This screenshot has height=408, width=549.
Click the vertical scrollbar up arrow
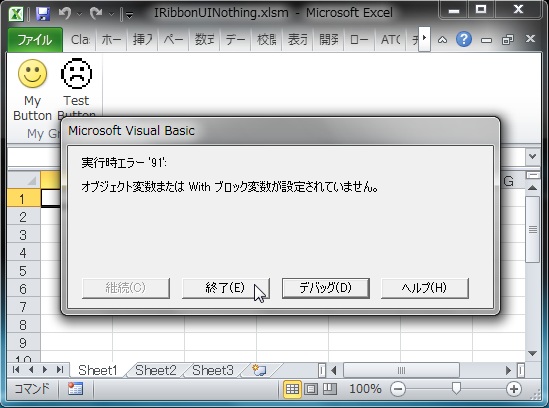click(533, 188)
